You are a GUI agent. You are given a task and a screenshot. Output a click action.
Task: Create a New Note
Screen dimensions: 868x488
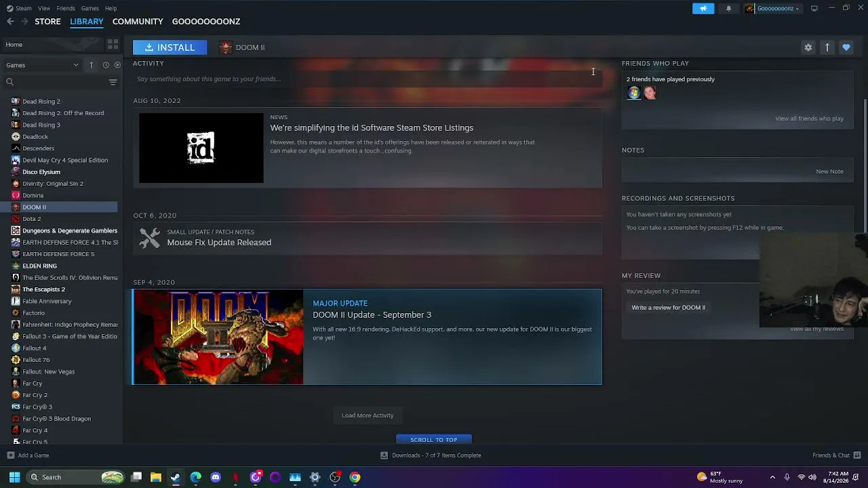click(829, 171)
